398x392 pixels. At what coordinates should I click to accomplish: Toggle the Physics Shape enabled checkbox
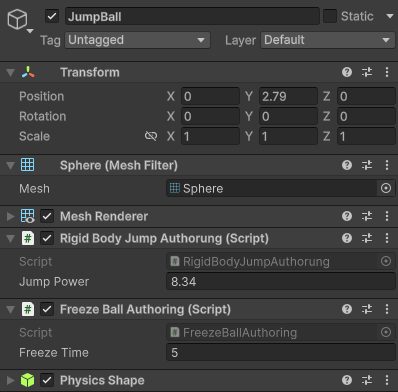[x=47, y=380]
